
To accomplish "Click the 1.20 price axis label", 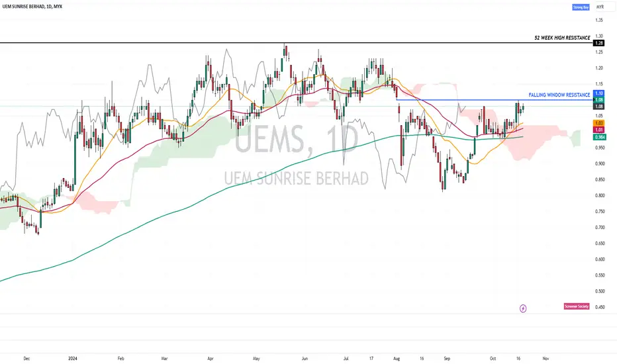I will point(599,68).
